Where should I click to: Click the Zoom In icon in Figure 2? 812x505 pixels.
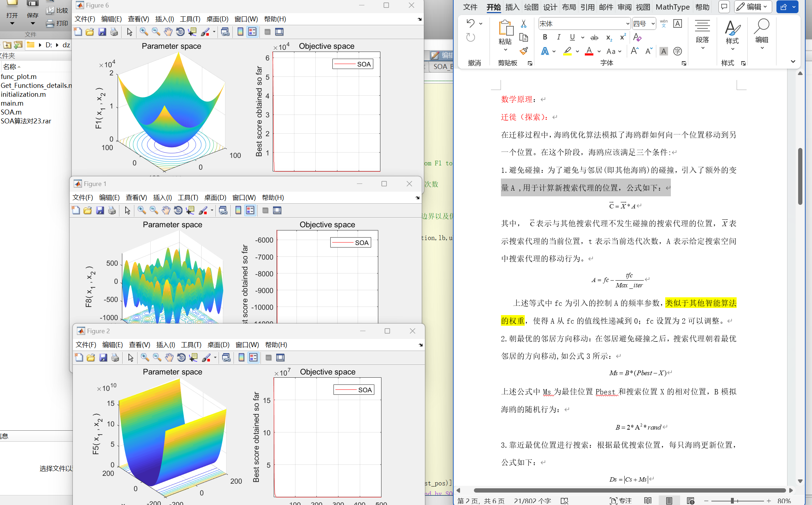[145, 358]
